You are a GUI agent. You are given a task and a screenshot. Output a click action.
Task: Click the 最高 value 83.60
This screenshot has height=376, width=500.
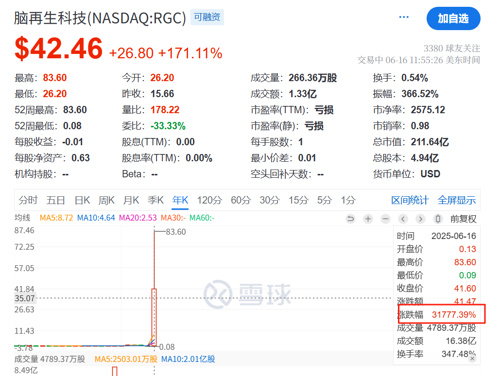coord(55,78)
